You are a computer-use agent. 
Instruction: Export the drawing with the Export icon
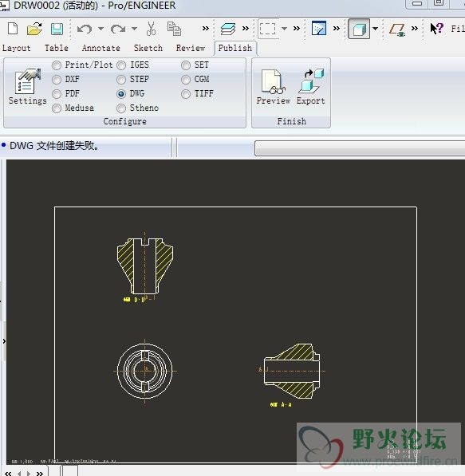tap(311, 87)
